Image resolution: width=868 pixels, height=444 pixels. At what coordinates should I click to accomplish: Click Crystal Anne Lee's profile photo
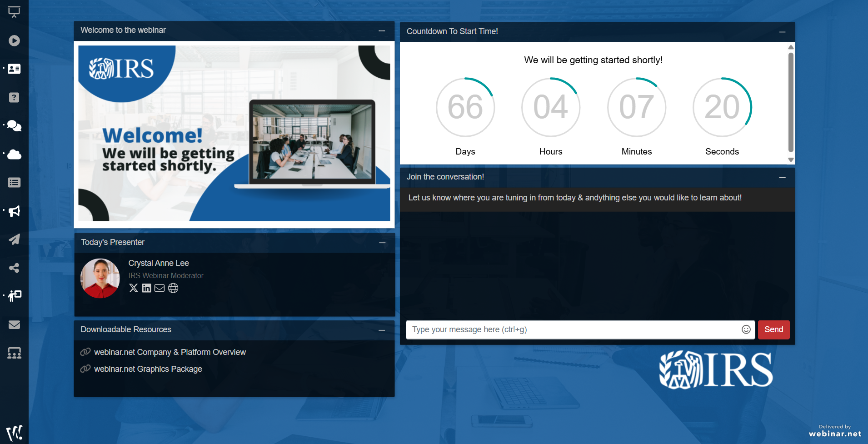(100, 279)
